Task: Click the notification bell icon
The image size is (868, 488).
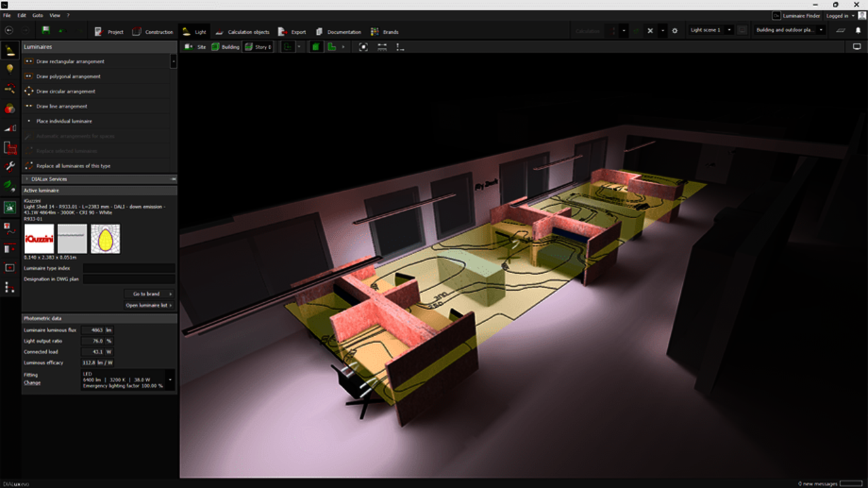Action: (858, 30)
